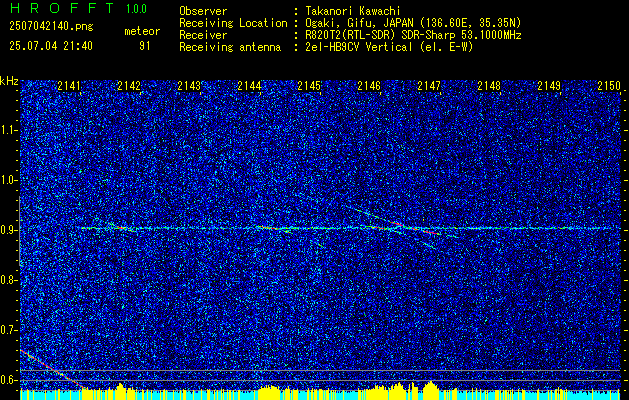This screenshot has height=400, width=629.
Task: Click time marker 2145
Action: (309, 86)
